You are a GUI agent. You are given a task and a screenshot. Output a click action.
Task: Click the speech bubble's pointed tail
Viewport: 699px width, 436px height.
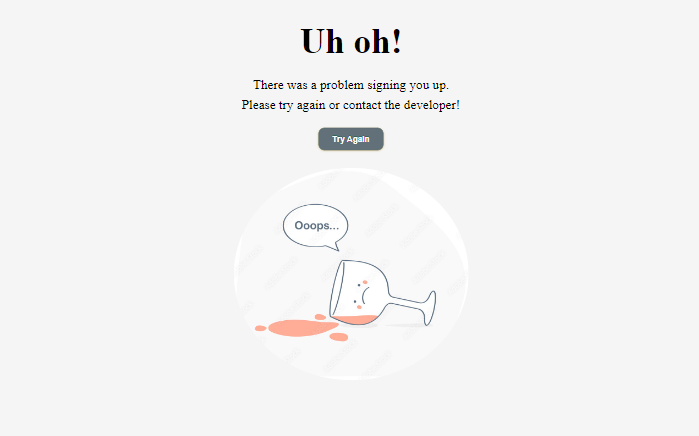click(x=335, y=246)
